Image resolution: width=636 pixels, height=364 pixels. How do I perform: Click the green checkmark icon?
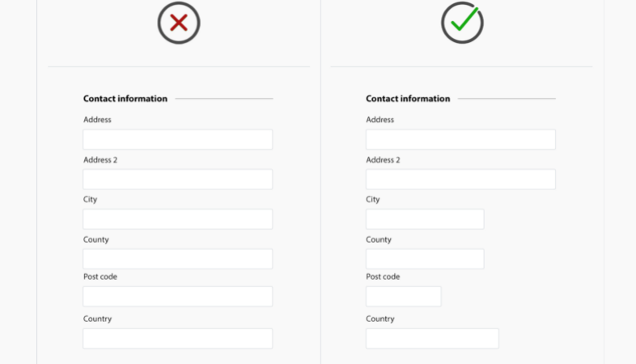tap(462, 23)
